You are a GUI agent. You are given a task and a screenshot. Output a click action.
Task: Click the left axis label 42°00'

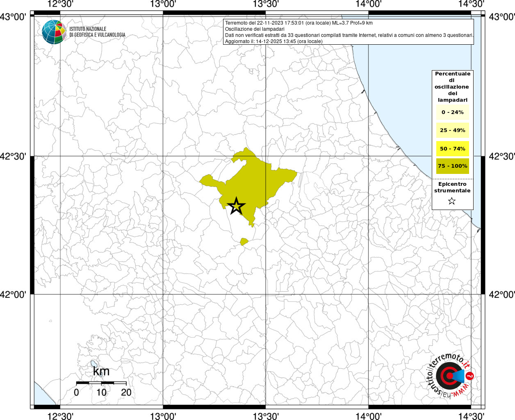[x=14, y=294]
